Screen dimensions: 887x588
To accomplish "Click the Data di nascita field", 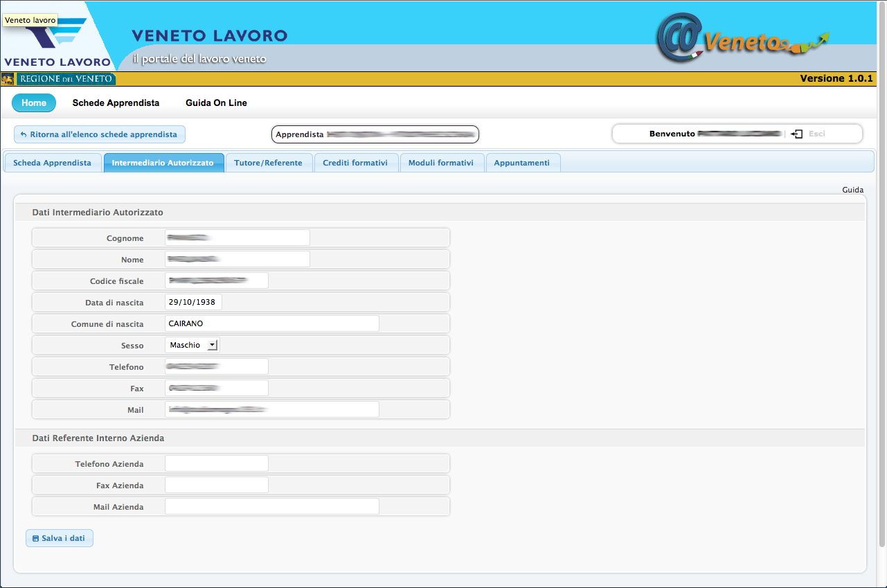I will pos(193,303).
